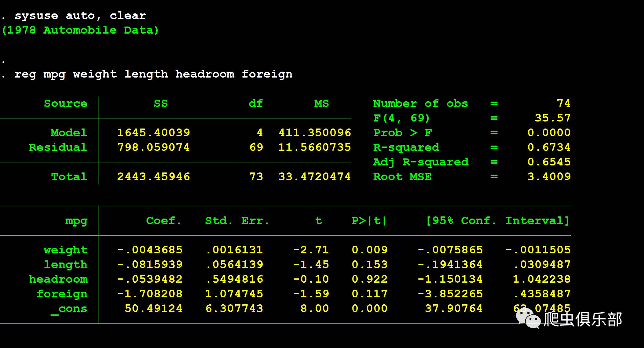The image size is (644, 348).
Task: Click the _cons coefficient 50.49124
Action: click(x=153, y=309)
